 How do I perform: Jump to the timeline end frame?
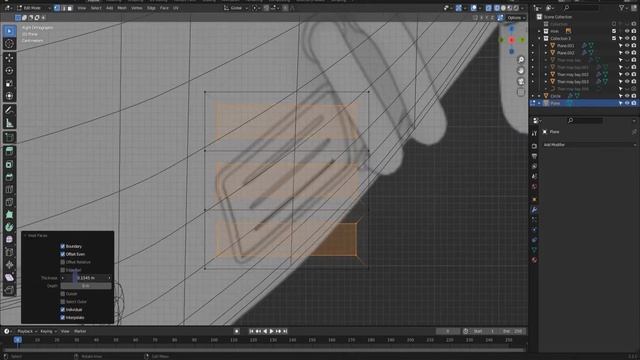coord(285,331)
